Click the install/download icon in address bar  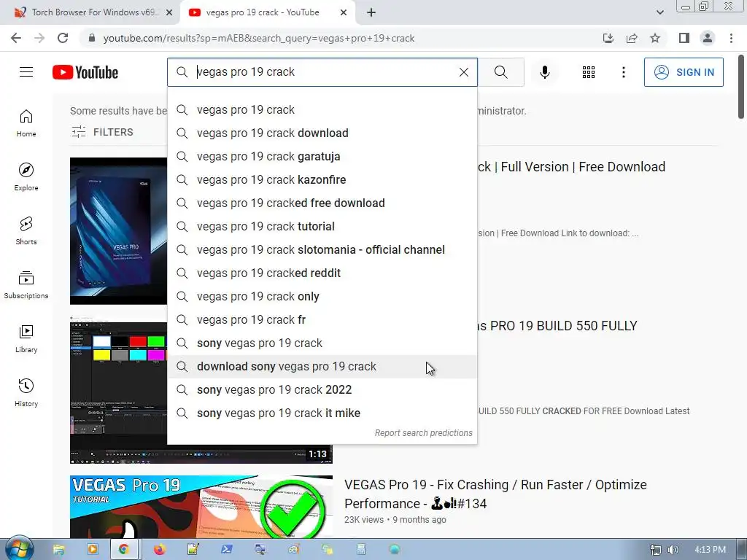[608, 38]
